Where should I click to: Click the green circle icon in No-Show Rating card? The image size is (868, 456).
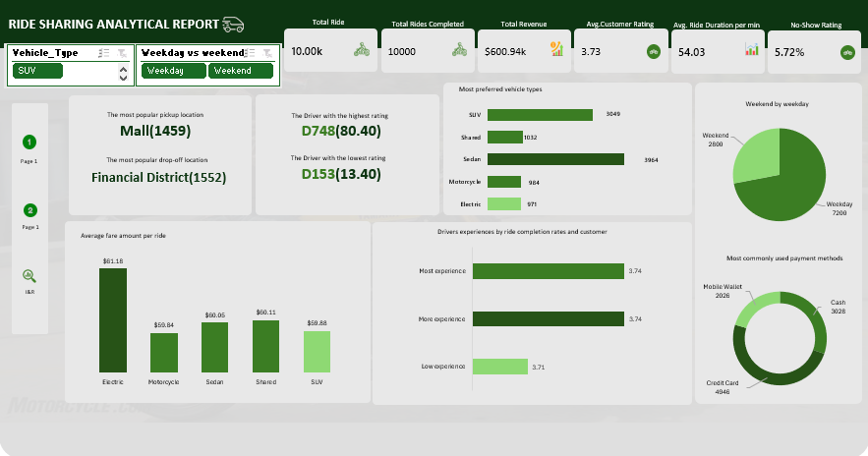[x=847, y=52]
